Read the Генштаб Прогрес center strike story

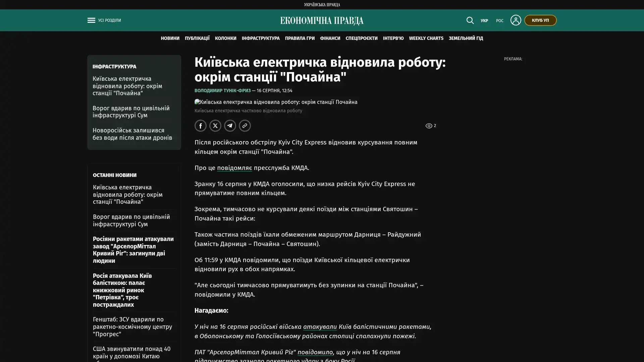coord(132,326)
